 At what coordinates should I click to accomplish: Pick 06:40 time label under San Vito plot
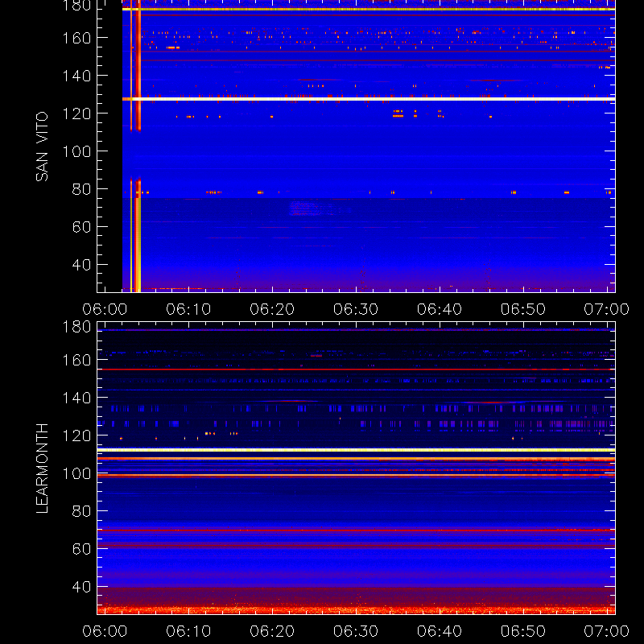pos(440,309)
